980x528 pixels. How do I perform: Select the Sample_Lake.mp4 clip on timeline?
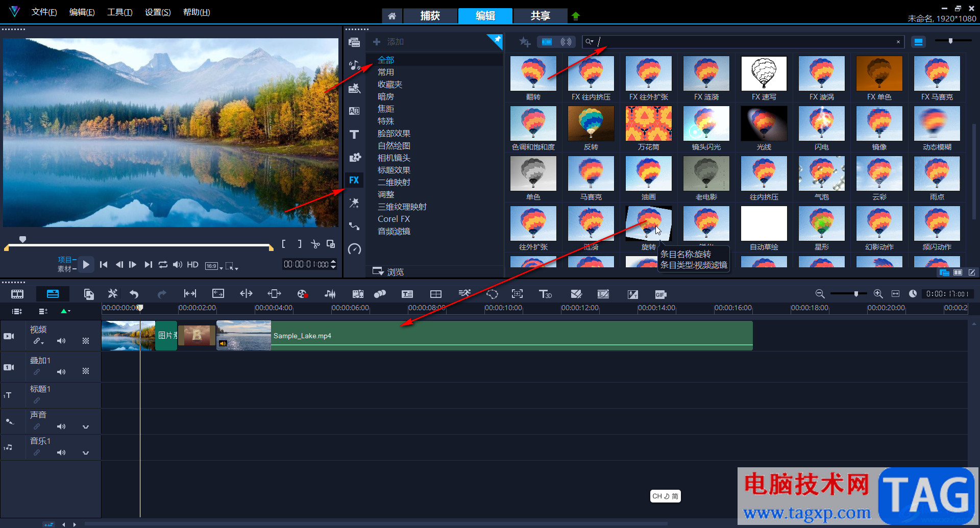(485, 336)
